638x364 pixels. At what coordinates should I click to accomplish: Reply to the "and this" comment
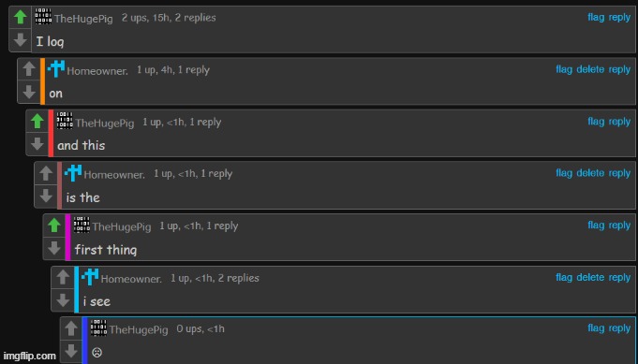(x=619, y=122)
